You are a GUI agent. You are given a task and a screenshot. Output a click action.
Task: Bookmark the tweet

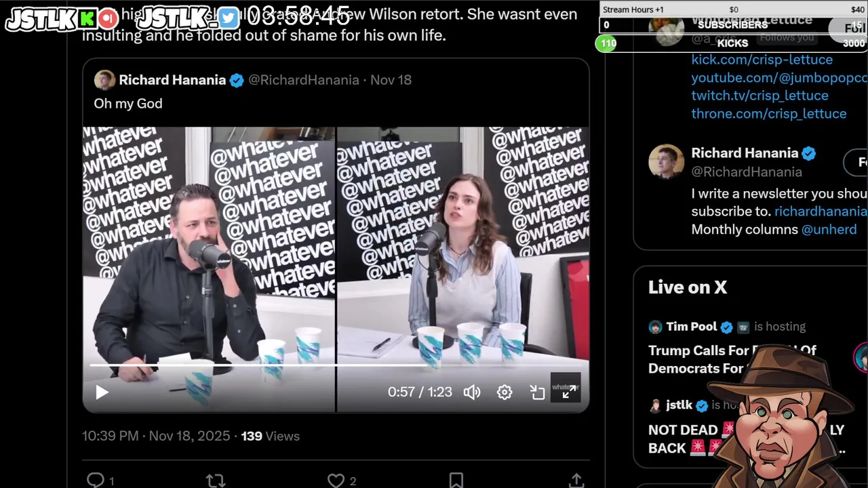tap(456, 481)
